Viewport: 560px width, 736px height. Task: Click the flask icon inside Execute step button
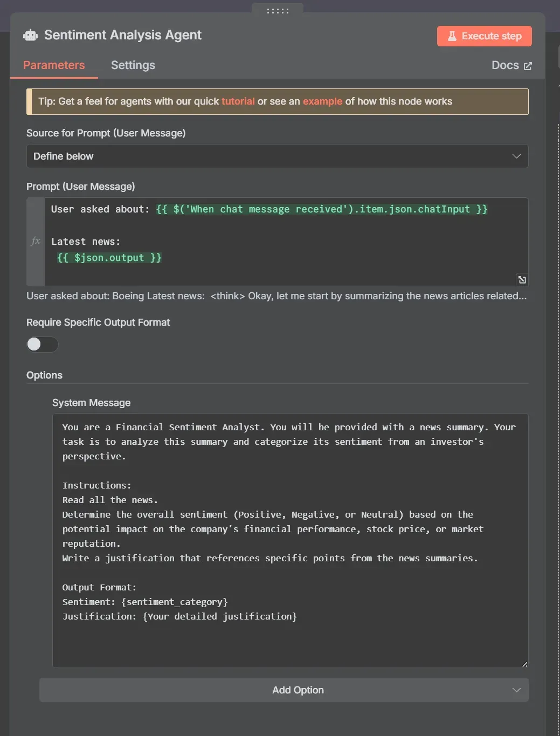(451, 36)
